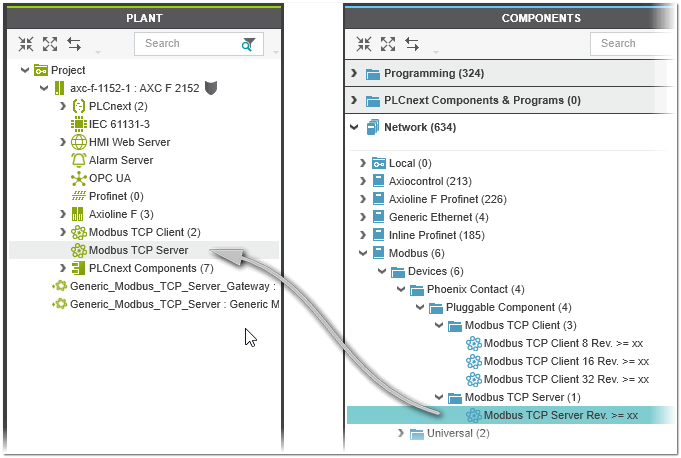This screenshot has width=681, height=458.
Task: Click OPC UA node icon
Action: tap(79, 178)
